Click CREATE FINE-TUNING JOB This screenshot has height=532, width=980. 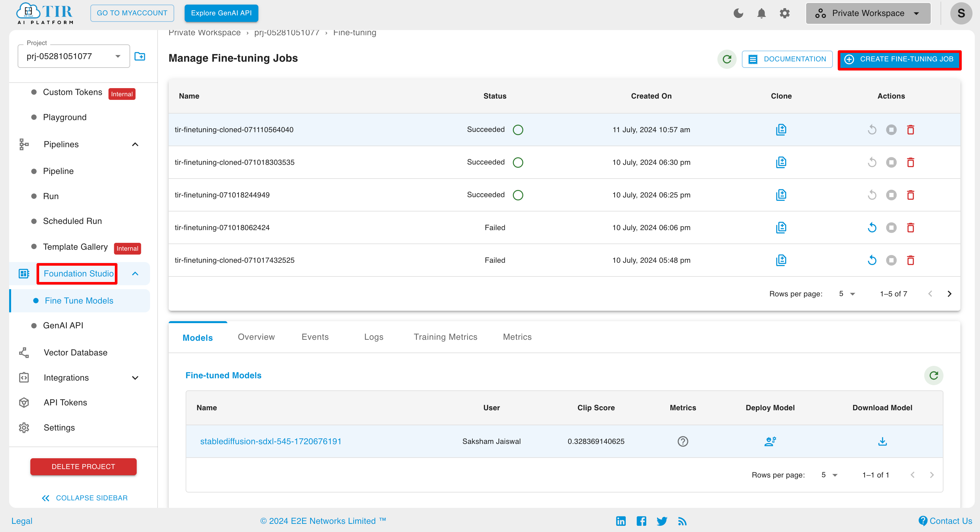899,59
